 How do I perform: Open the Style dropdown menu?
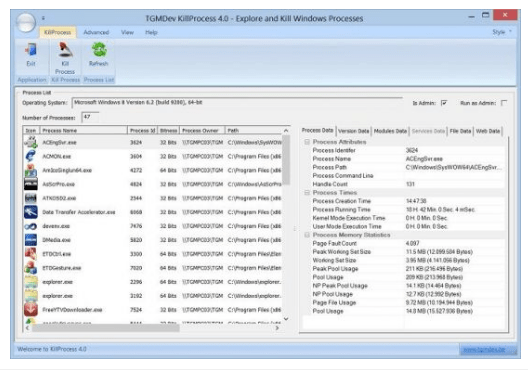(x=502, y=32)
